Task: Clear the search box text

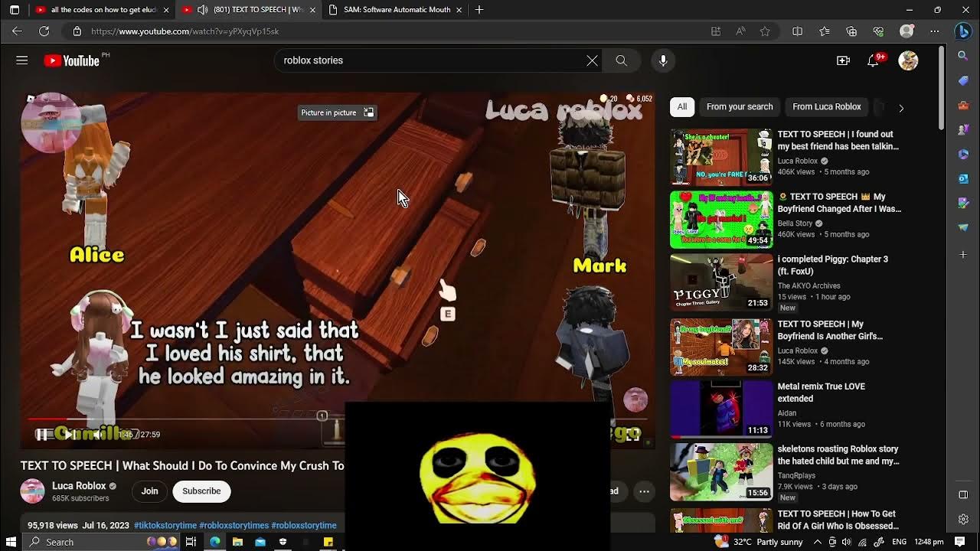Action: click(592, 60)
